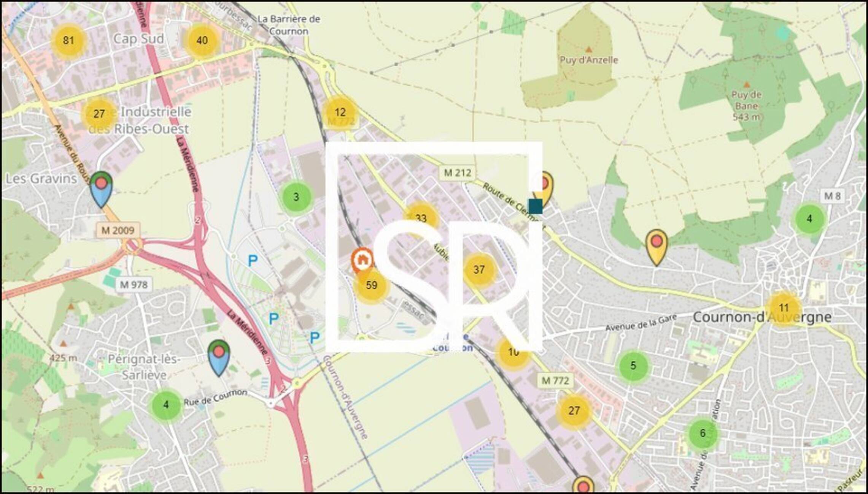Click the M 978 road label
The image size is (868, 494).
[134, 284]
